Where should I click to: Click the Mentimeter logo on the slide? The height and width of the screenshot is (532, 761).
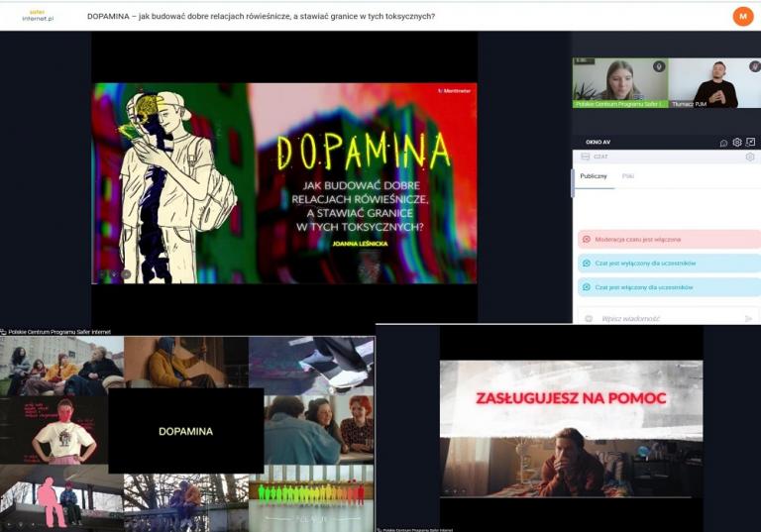454,91
